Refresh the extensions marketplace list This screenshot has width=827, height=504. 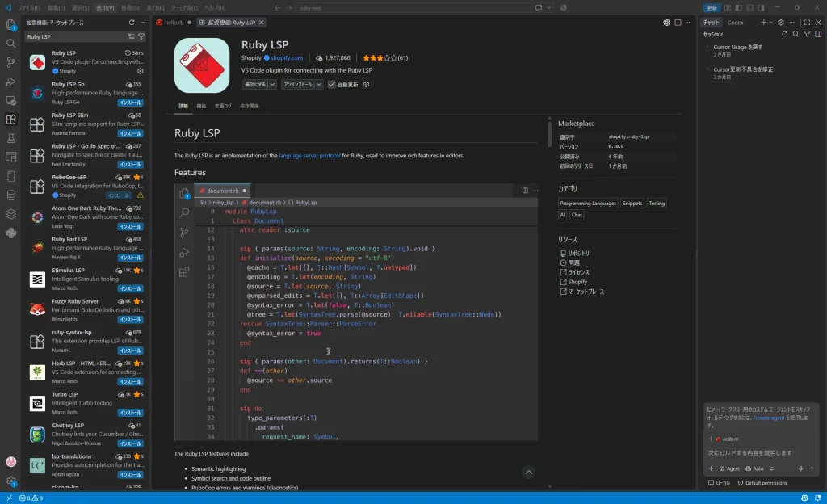[132, 23]
